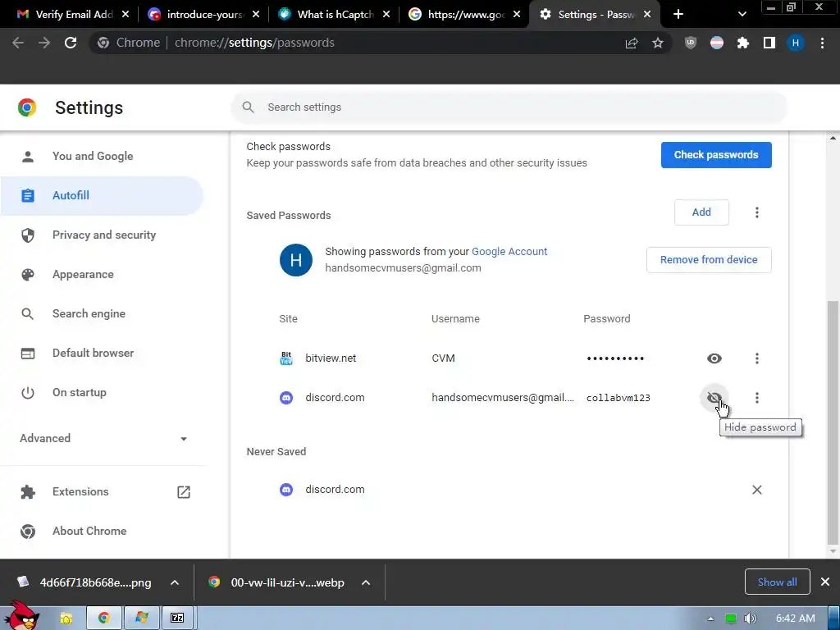The width and height of the screenshot is (840, 630).
Task: Click the Angry Birds start button
Action: 21,616
